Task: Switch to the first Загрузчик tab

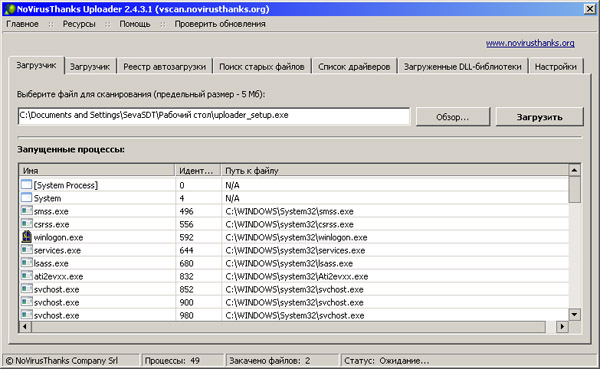Action: (x=36, y=65)
